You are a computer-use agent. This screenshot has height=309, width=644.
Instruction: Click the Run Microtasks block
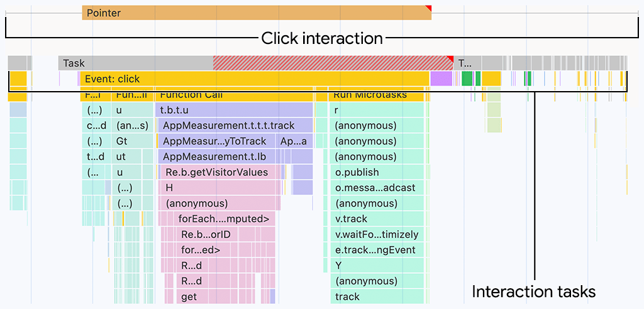tap(377, 95)
